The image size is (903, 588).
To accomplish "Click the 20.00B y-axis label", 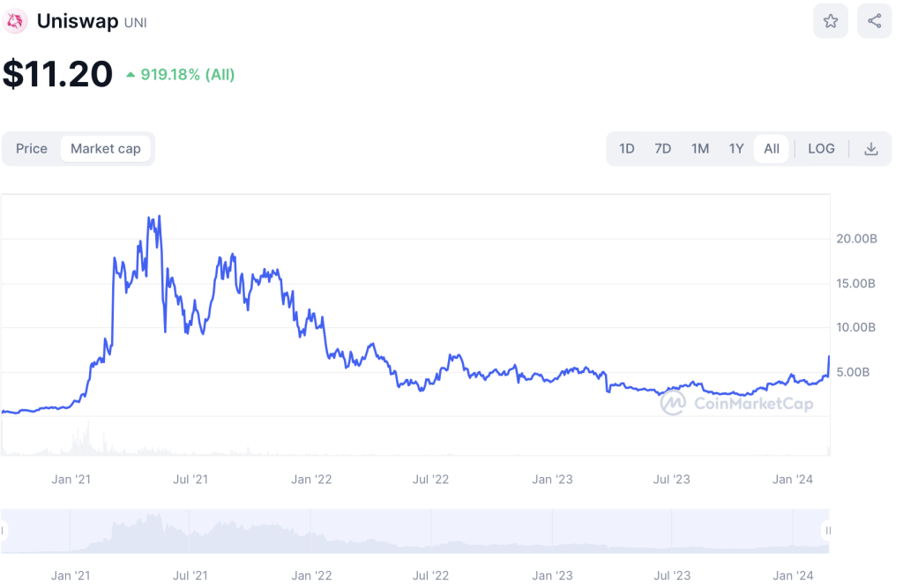I will point(855,239).
